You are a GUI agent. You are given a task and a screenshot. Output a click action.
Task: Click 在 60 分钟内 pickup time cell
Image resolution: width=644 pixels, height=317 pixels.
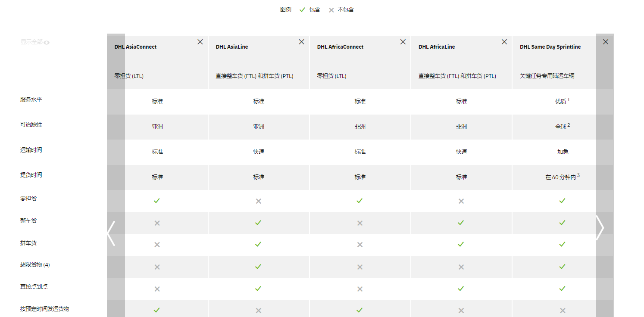(562, 177)
